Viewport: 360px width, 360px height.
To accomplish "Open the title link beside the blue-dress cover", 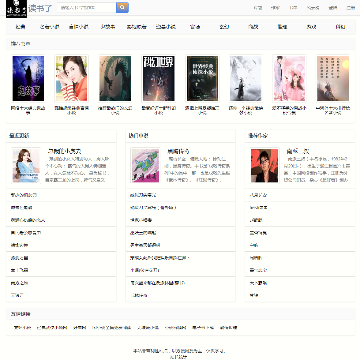I will click(65, 151).
